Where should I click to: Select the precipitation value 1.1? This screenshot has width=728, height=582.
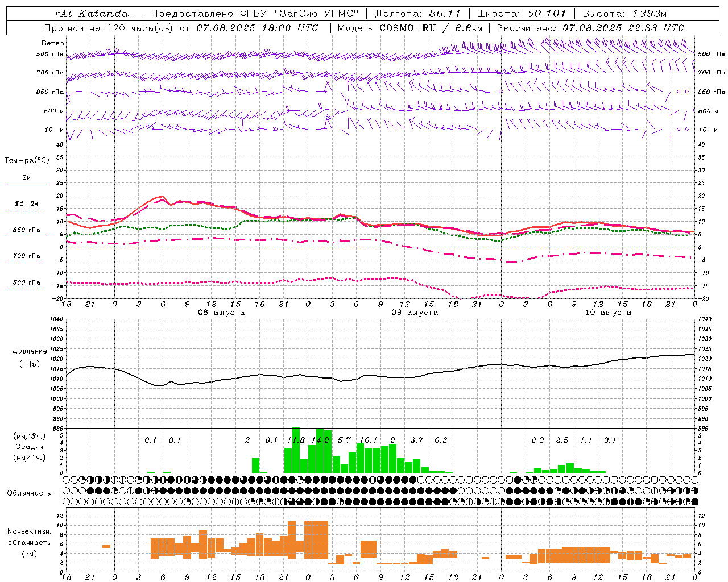point(586,440)
